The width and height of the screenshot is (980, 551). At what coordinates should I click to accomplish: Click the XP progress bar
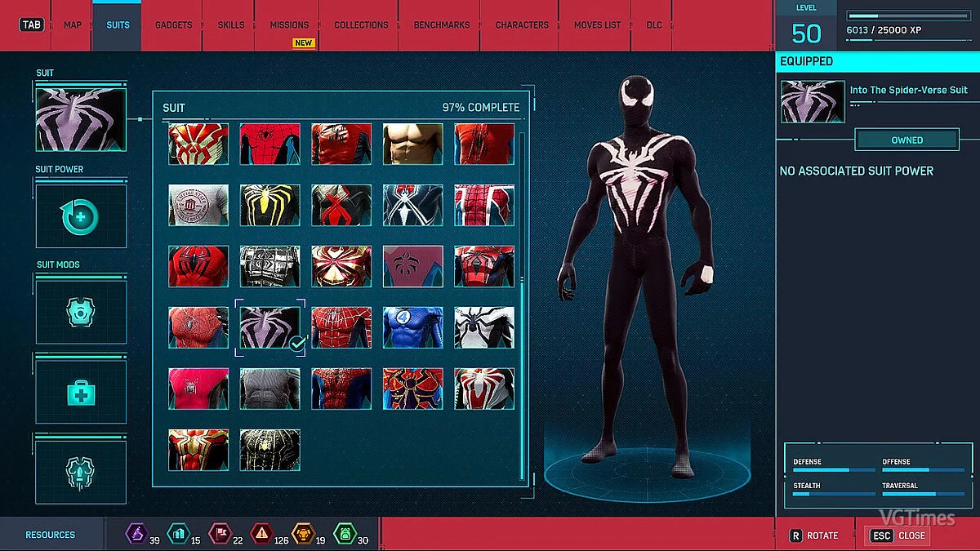908,16
